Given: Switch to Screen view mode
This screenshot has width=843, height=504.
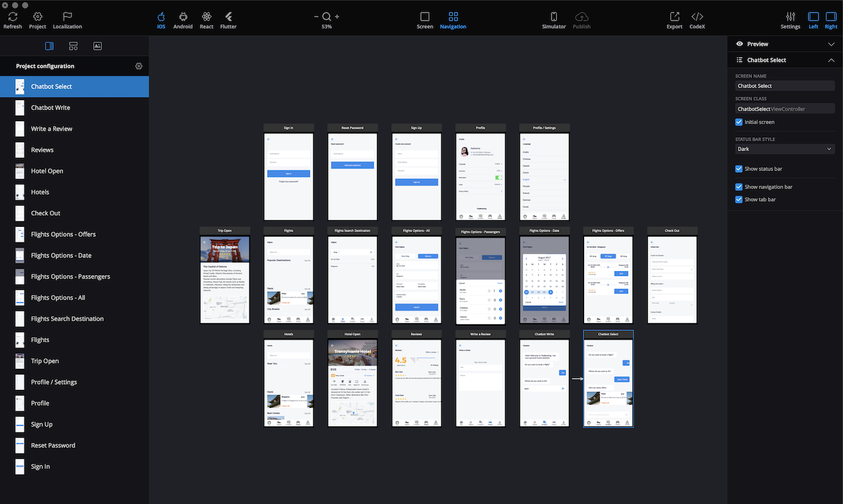Looking at the screenshot, I should (x=424, y=20).
